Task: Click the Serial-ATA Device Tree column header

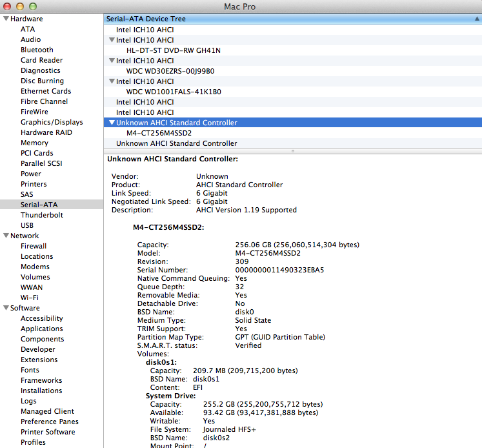Action: coord(293,19)
